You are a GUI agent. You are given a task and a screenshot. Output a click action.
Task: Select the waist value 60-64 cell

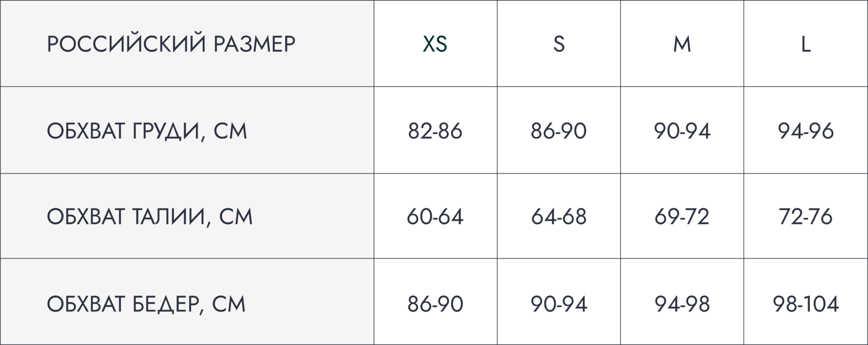click(x=435, y=217)
